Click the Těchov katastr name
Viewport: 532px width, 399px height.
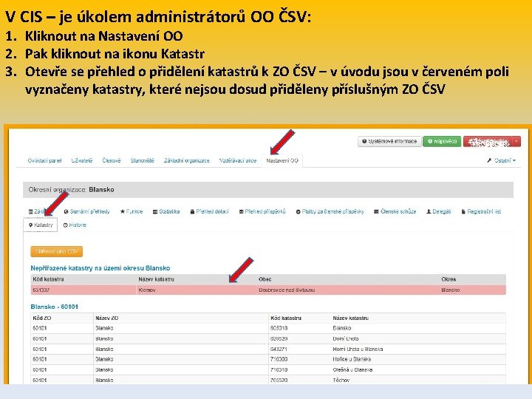tap(341, 380)
